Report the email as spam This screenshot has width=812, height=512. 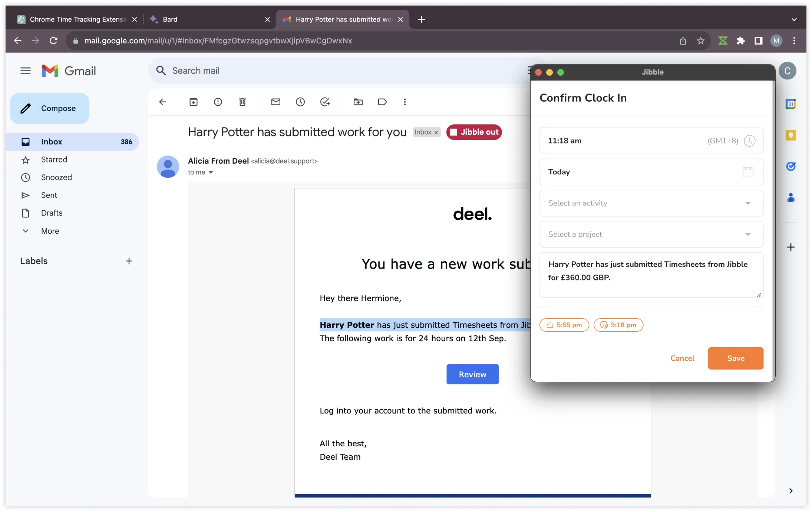(x=218, y=102)
